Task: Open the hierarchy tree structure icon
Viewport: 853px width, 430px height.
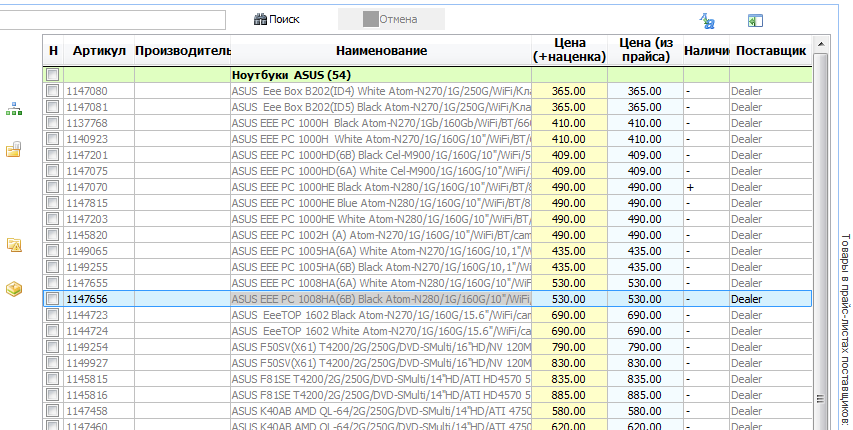Action: click(x=14, y=108)
